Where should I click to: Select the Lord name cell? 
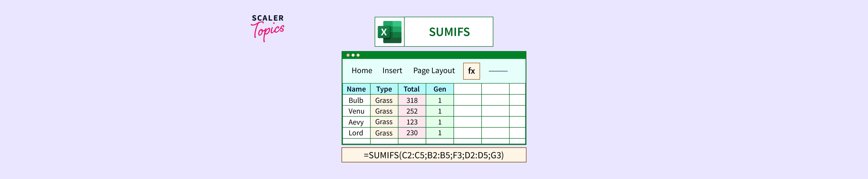point(356,133)
